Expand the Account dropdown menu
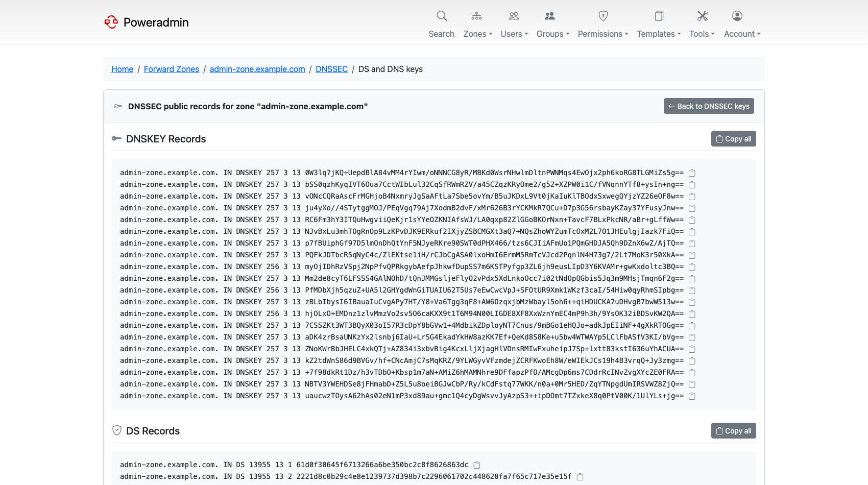The image size is (868, 485). 742,34
